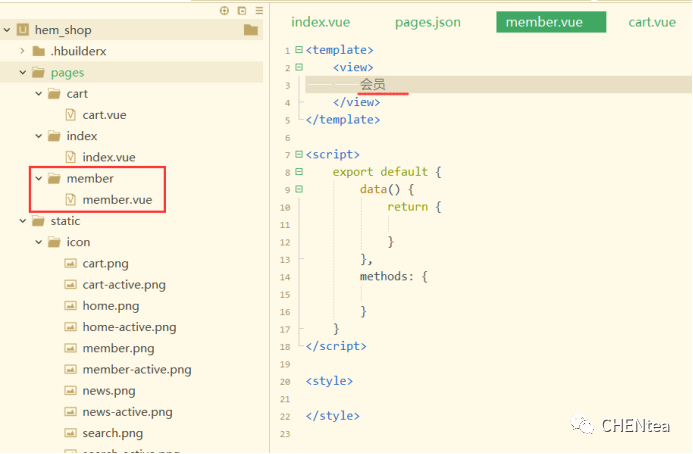Open index.vue in the project tree

coord(108,157)
